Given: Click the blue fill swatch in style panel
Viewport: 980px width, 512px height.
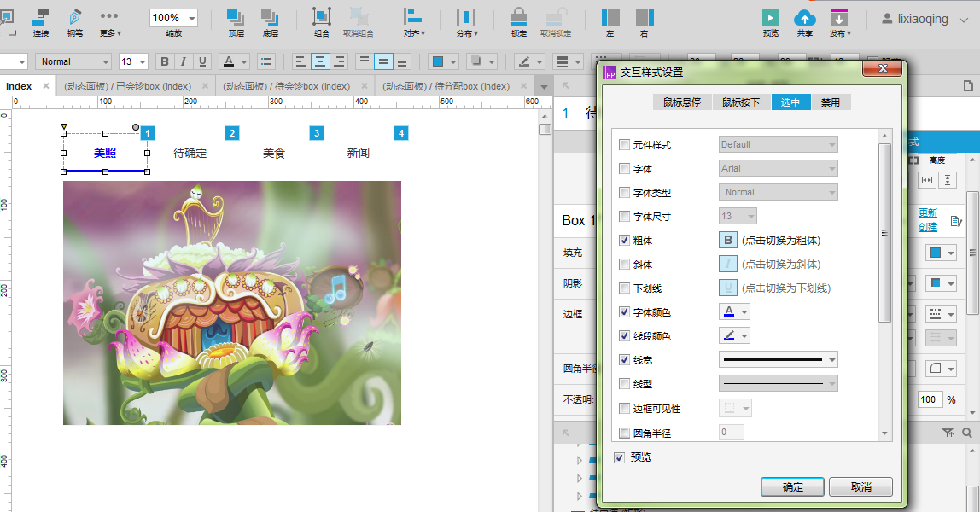Looking at the screenshot, I should pos(936,253).
